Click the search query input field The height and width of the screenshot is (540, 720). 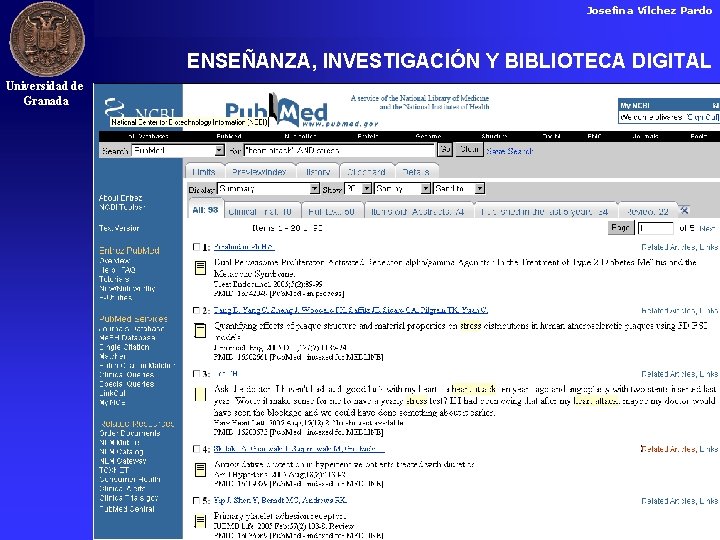[x=339, y=150]
